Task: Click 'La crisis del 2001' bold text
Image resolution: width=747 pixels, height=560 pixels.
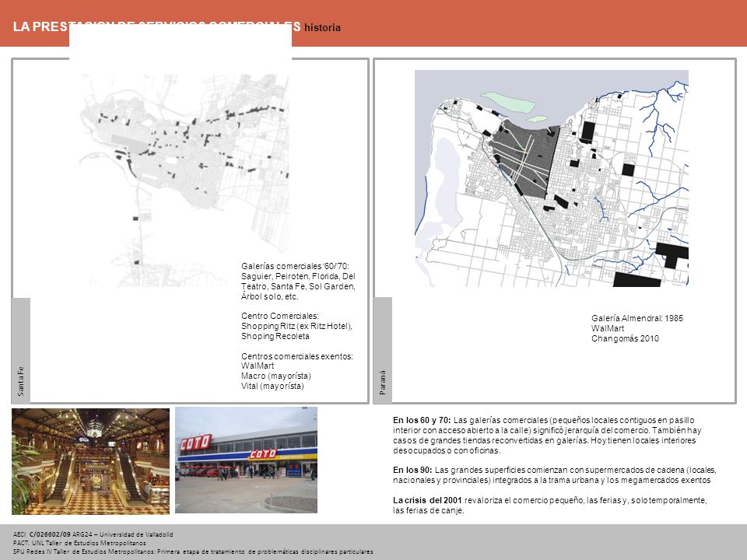Action: (427, 500)
